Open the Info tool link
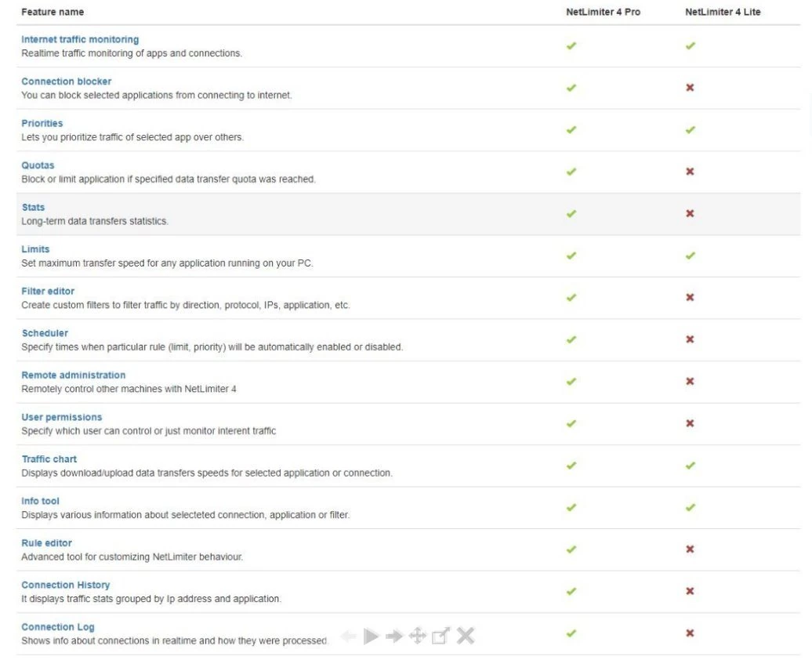The image size is (812, 660). coord(40,501)
